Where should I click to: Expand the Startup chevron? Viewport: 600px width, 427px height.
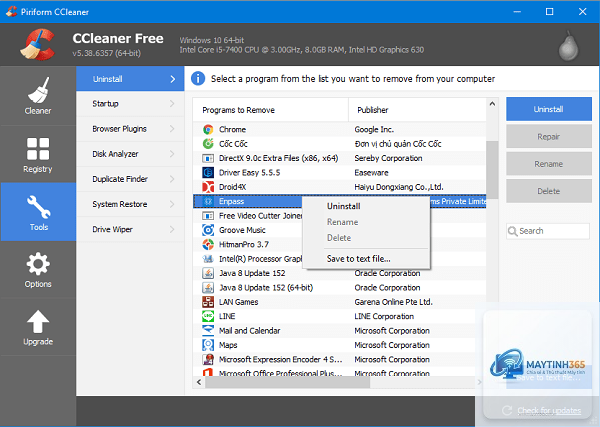pos(172,104)
